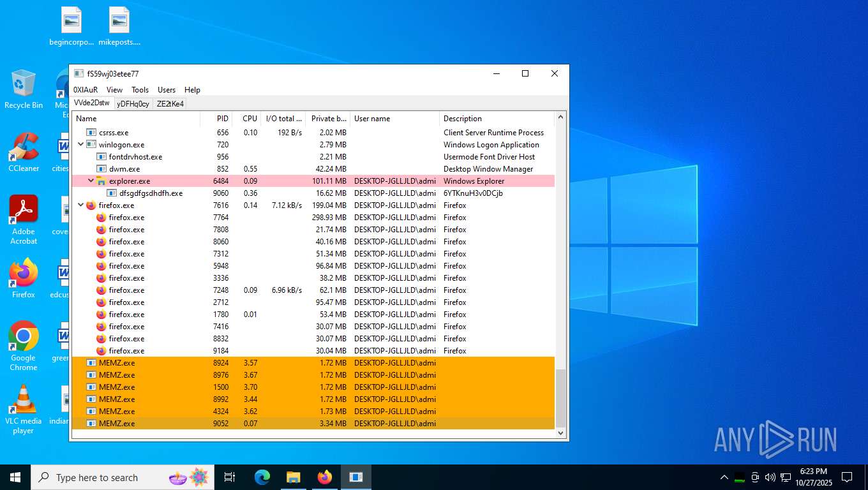The width and height of the screenshot is (868, 490).
Task: Open the Windows Start menu
Action: coord(15,477)
